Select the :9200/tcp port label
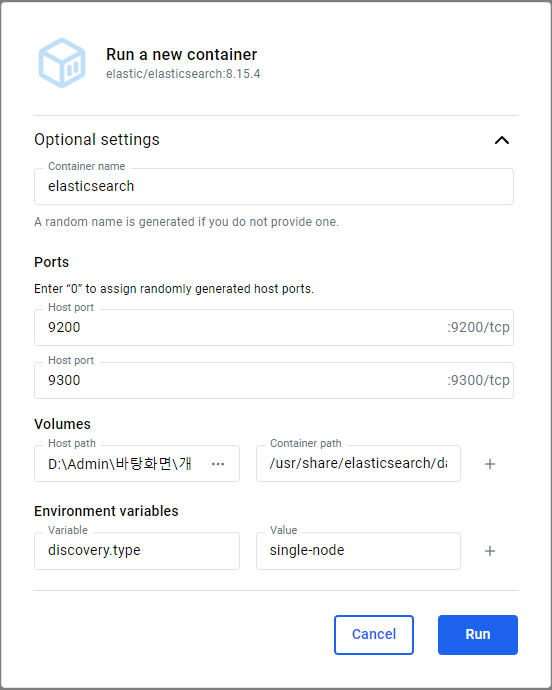 coord(478,327)
